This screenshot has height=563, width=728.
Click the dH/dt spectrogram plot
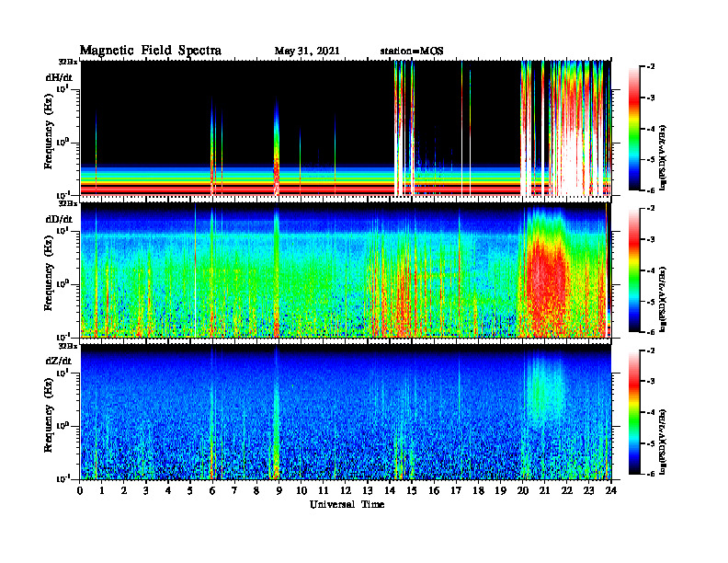[x=346, y=128]
